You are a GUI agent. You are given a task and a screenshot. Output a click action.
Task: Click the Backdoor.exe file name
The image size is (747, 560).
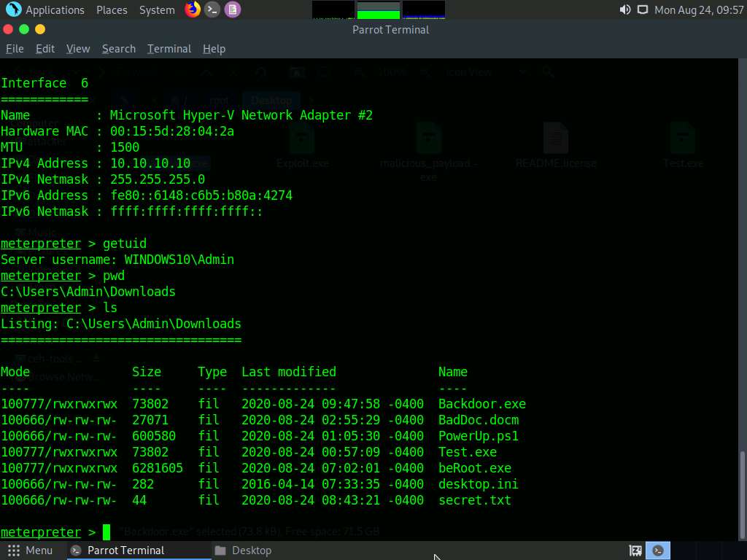coord(481,404)
